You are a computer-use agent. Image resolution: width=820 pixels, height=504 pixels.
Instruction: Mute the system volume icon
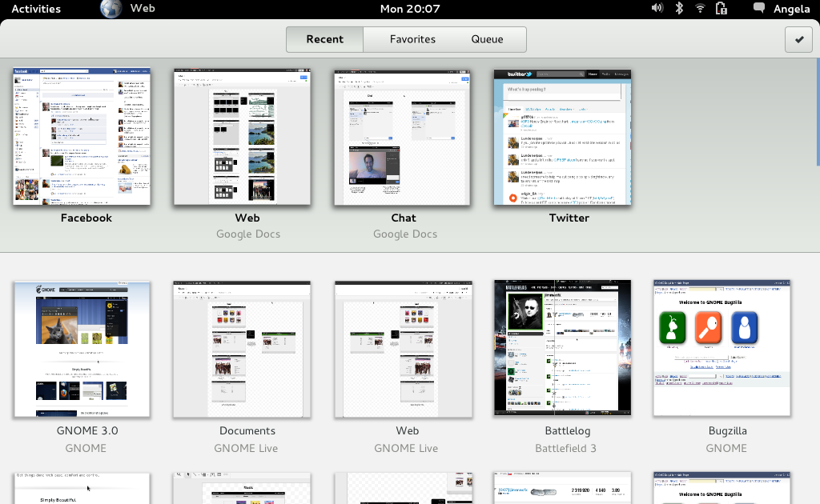(657, 9)
